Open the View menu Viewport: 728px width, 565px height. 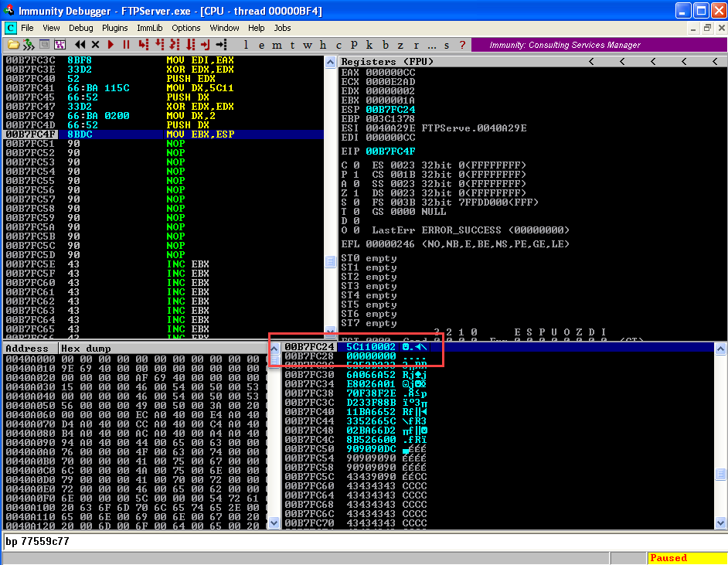(51, 28)
